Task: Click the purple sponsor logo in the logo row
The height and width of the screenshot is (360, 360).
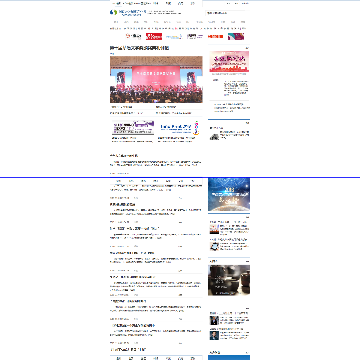Action: point(195,36)
